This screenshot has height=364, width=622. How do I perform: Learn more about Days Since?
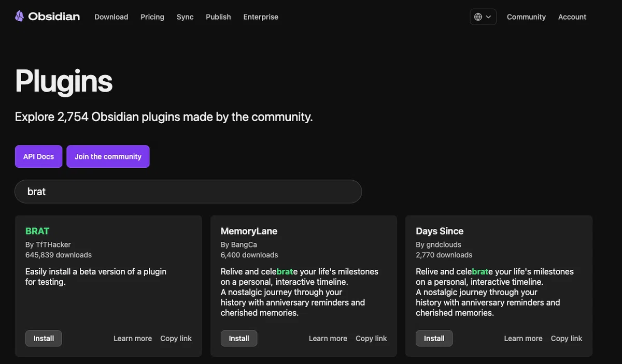(x=523, y=338)
